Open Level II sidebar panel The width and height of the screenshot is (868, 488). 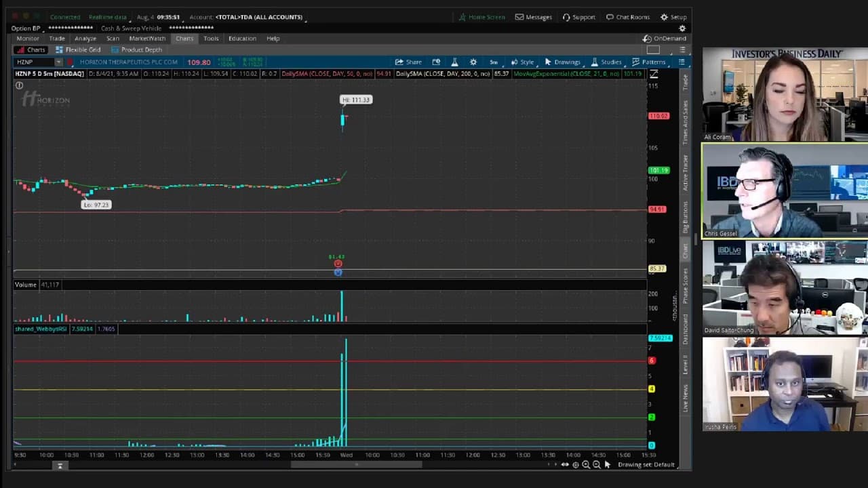click(x=685, y=364)
